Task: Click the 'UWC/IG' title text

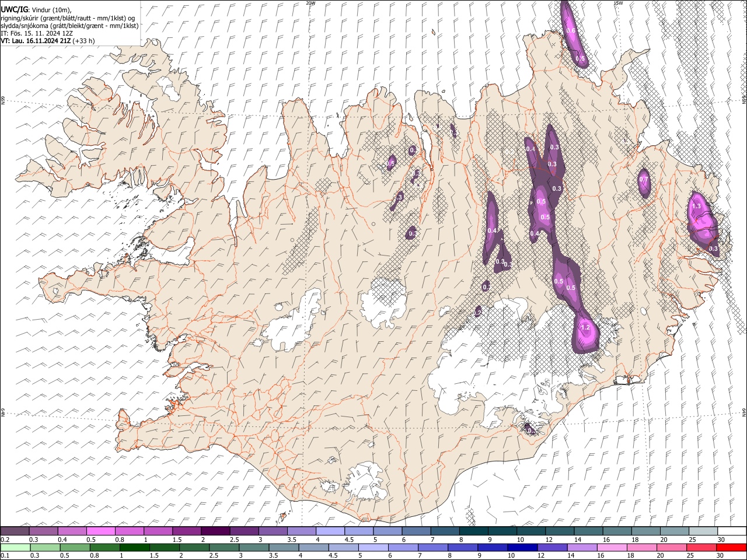Action: [x=14, y=10]
